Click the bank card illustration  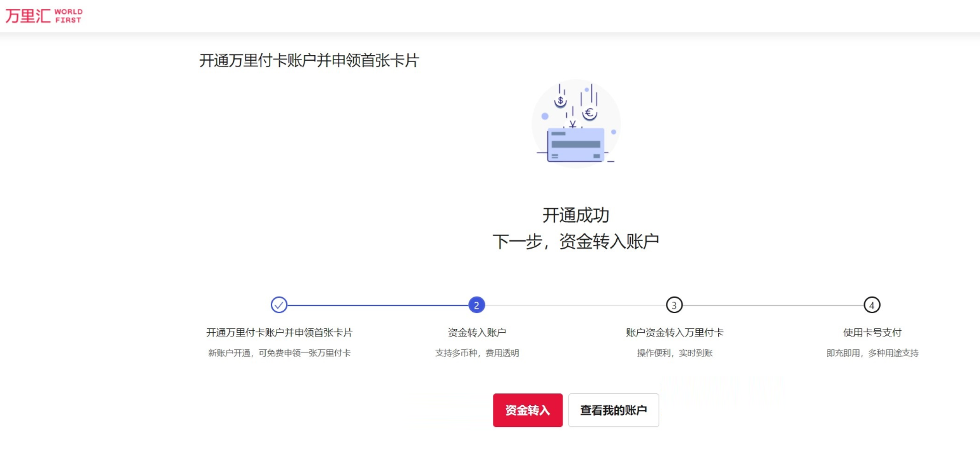pyautogui.click(x=576, y=145)
